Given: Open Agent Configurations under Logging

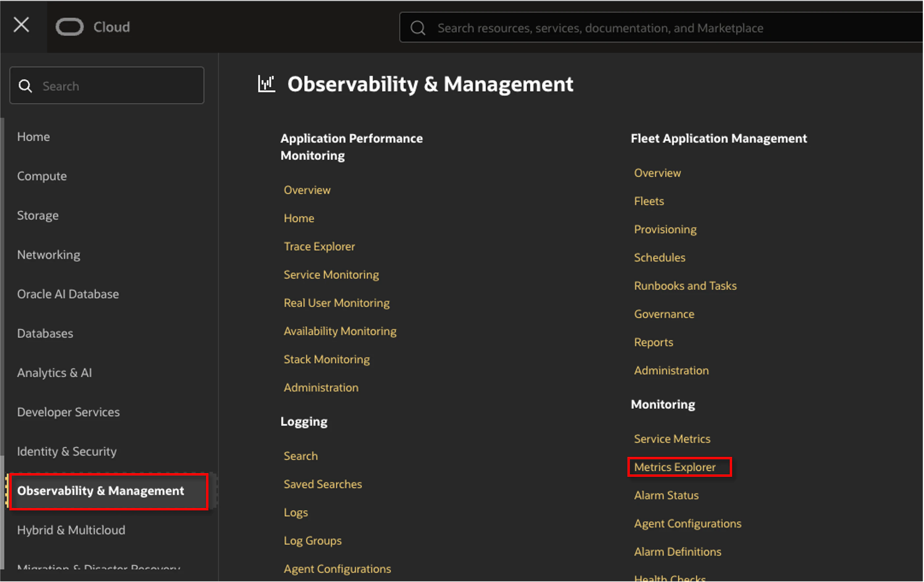Looking at the screenshot, I should point(337,569).
